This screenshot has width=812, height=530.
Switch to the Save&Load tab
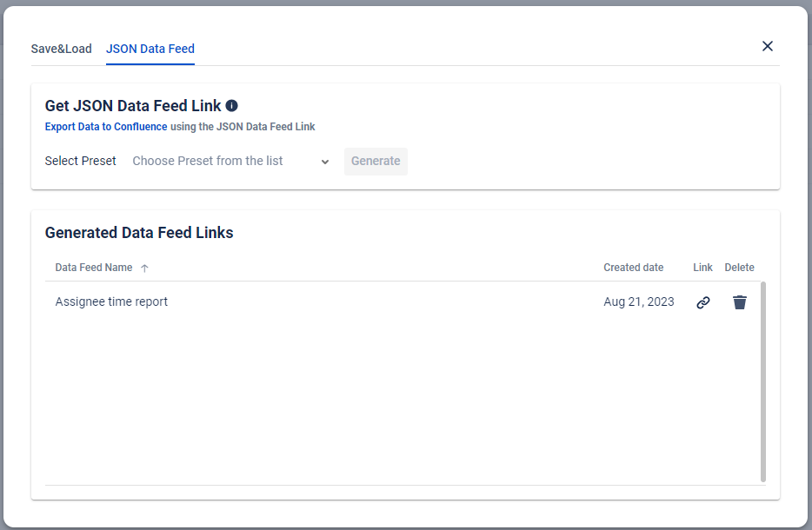click(61, 49)
